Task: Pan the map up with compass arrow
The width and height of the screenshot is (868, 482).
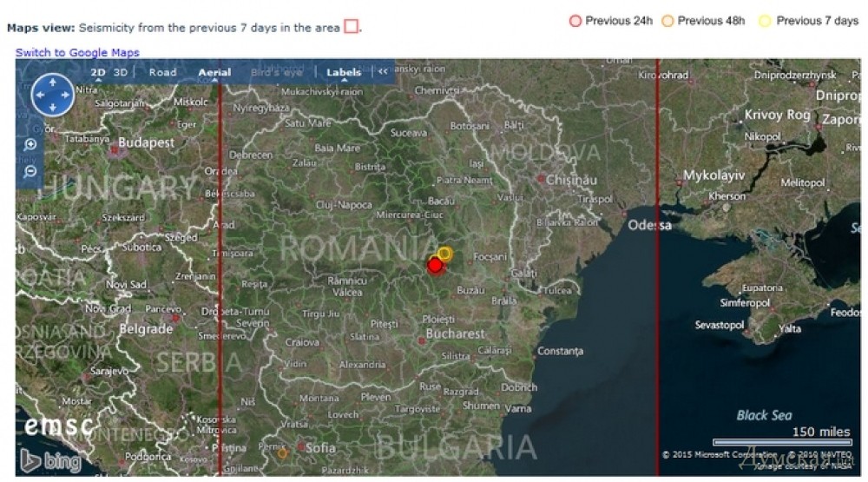Action: [53, 81]
